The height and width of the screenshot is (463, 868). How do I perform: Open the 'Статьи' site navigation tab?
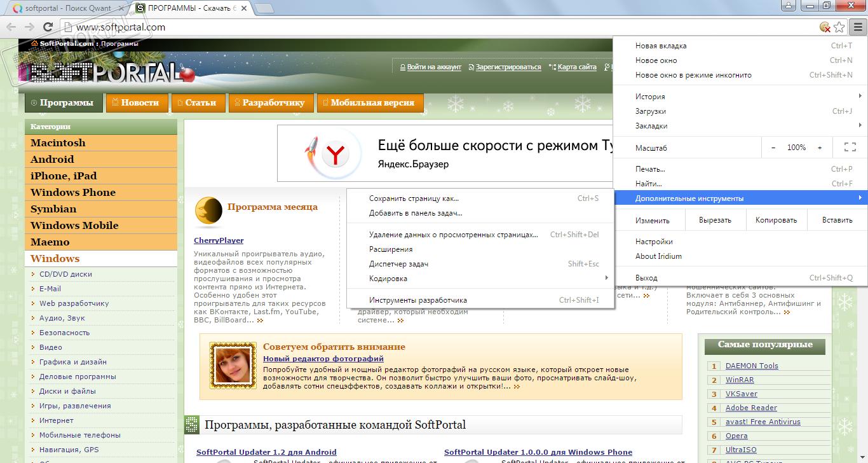pos(197,102)
